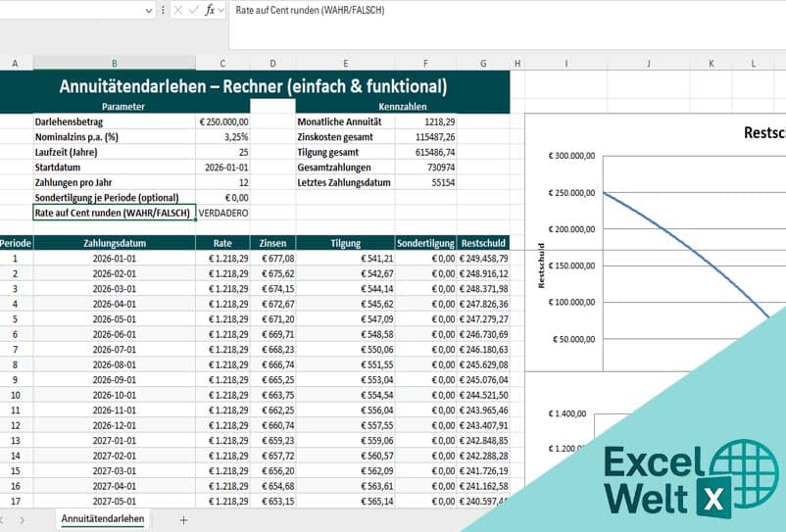Select the Nominalzins value 3,25%

[x=222, y=137]
